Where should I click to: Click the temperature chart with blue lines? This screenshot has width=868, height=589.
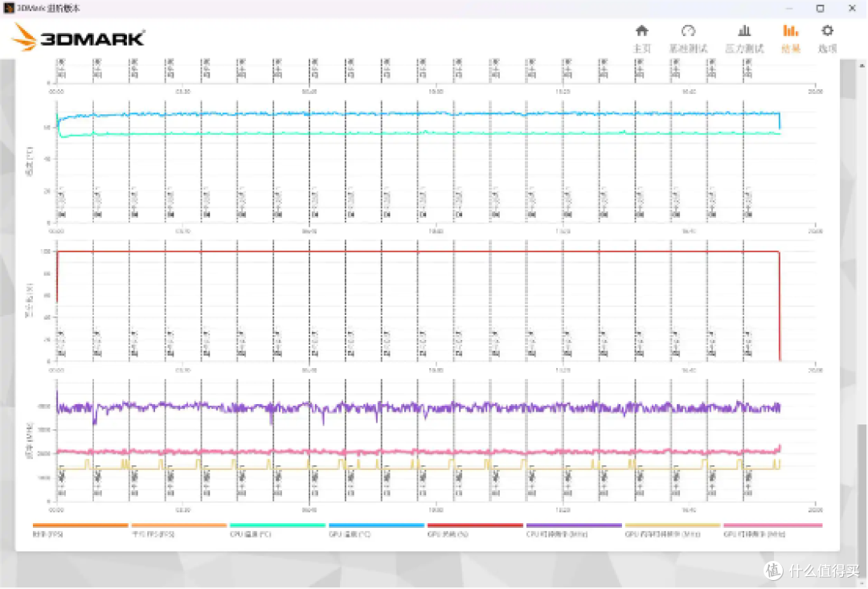coord(436,162)
